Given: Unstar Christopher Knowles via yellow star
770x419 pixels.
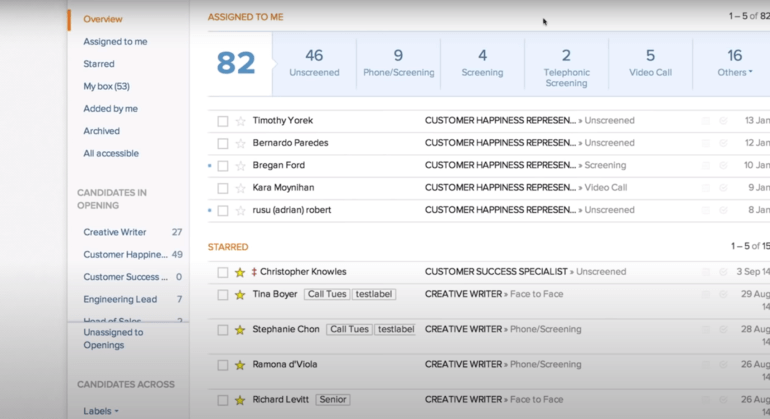Looking at the screenshot, I should 240,272.
